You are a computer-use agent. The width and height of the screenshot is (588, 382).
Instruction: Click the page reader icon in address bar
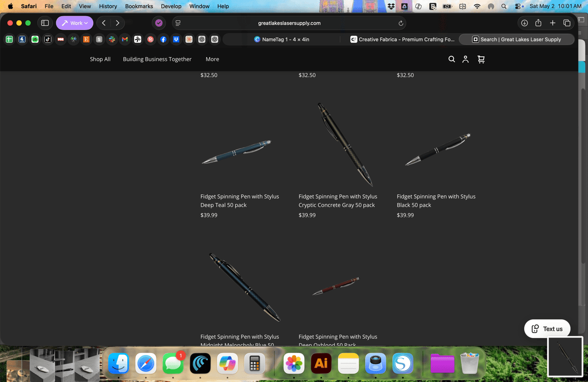point(178,23)
